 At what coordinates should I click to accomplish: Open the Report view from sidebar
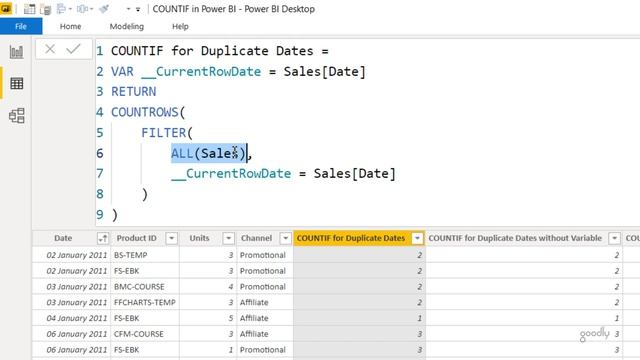pyautogui.click(x=16, y=52)
